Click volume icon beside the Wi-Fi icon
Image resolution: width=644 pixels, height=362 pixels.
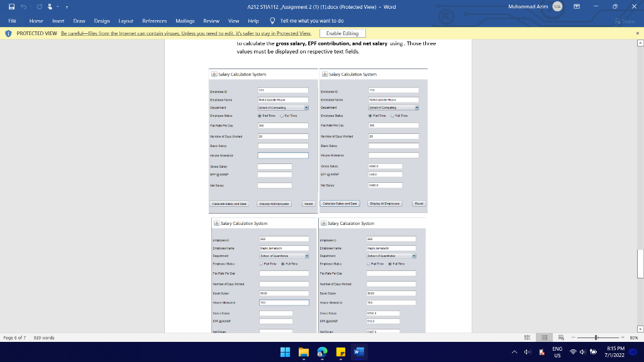coord(582,352)
